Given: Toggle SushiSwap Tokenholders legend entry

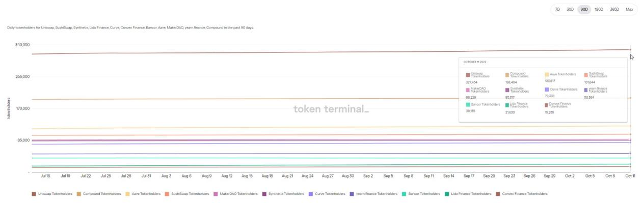Looking at the screenshot, I should pos(186,193).
